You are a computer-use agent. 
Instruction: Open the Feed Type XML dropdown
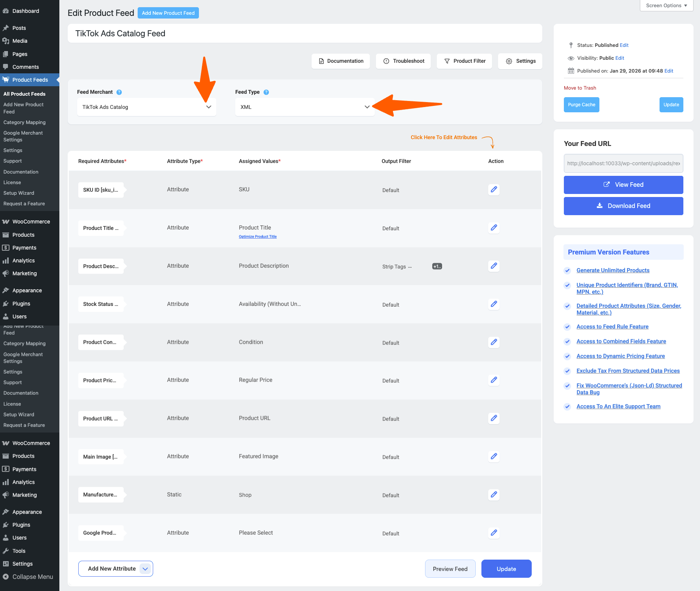tap(304, 107)
